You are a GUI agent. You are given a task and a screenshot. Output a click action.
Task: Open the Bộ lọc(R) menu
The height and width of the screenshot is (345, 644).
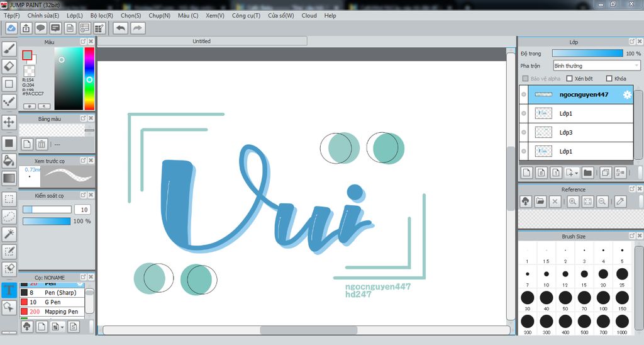(x=101, y=16)
